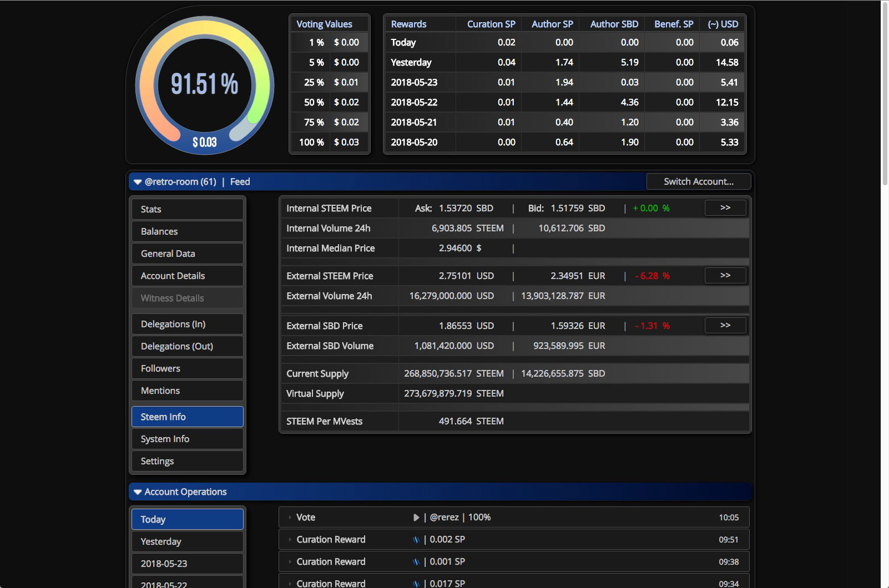Screen dimensions: 889x588
Task: Collapse the @retro-room account section
Action: (x=138, y=182)
